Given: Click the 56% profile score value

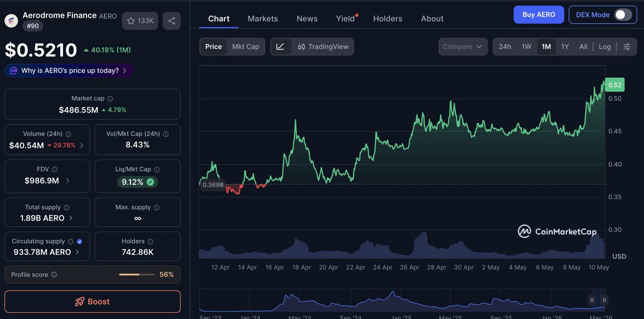Looking at the screenshot, I should click(166, 275).
